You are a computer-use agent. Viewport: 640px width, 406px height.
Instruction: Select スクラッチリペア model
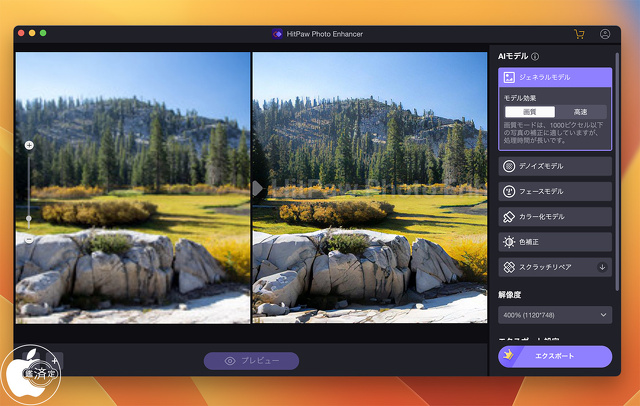click(x=555, y=267)
